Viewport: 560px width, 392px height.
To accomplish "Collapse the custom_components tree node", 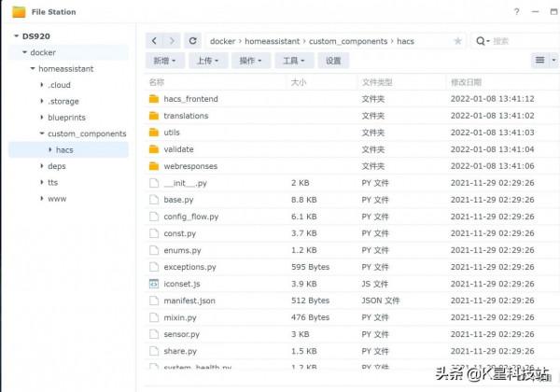I will click(x=42, y=133).
